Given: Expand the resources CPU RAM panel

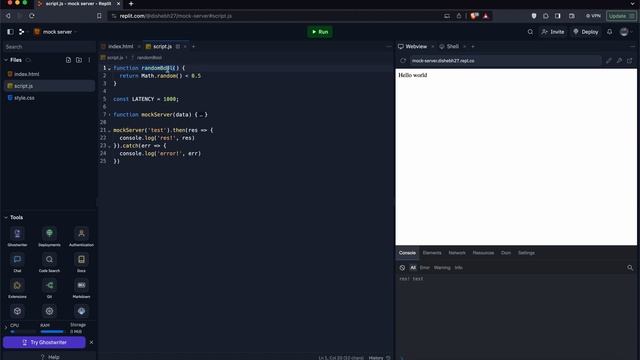Looking at the screenshot, I should point(6,327).
